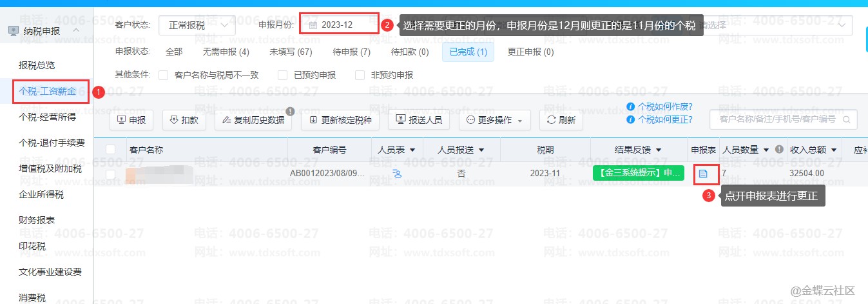Click the 扣款 button

[184, 120]
